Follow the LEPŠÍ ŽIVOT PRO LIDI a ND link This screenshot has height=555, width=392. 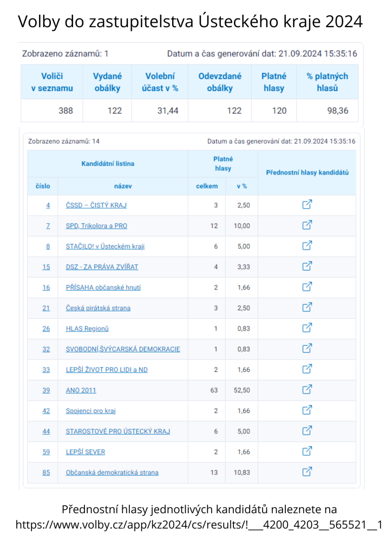(x=107, y=370)
